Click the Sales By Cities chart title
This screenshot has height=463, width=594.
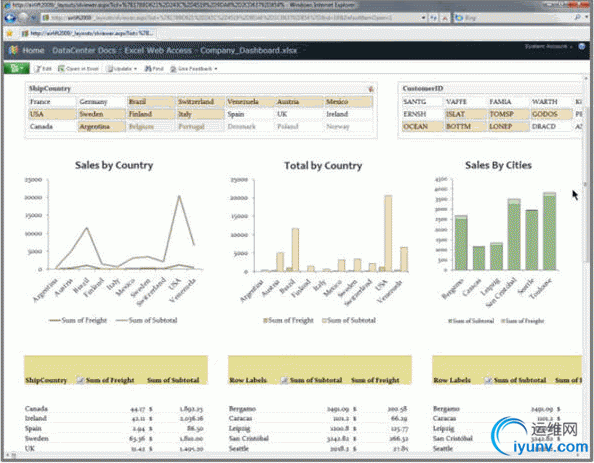pyautogui.click(x=498, y=165)
